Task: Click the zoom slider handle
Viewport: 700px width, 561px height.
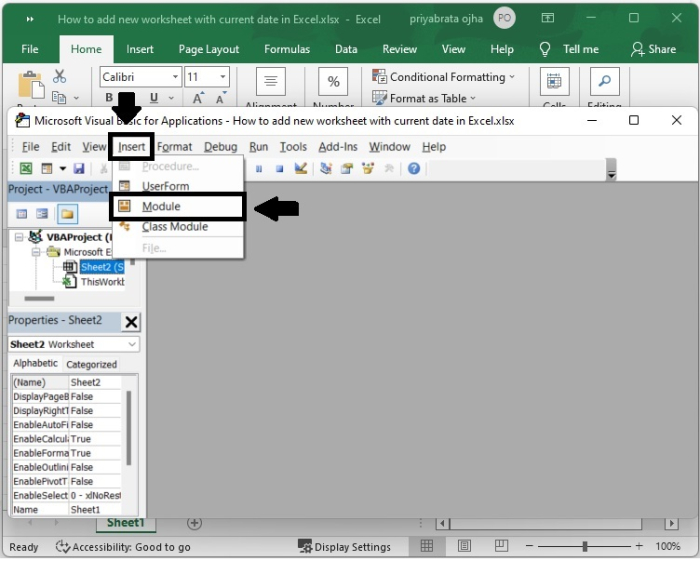Action: click(585, 546)
